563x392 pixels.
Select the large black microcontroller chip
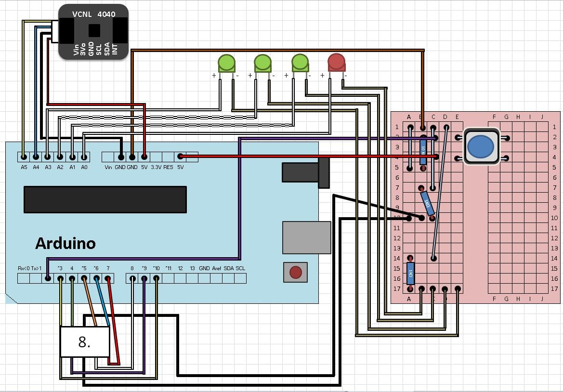pos(105,199)
